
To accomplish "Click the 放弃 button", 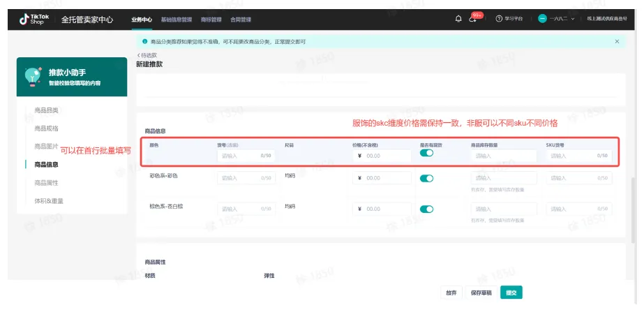I will pos(451,293).
